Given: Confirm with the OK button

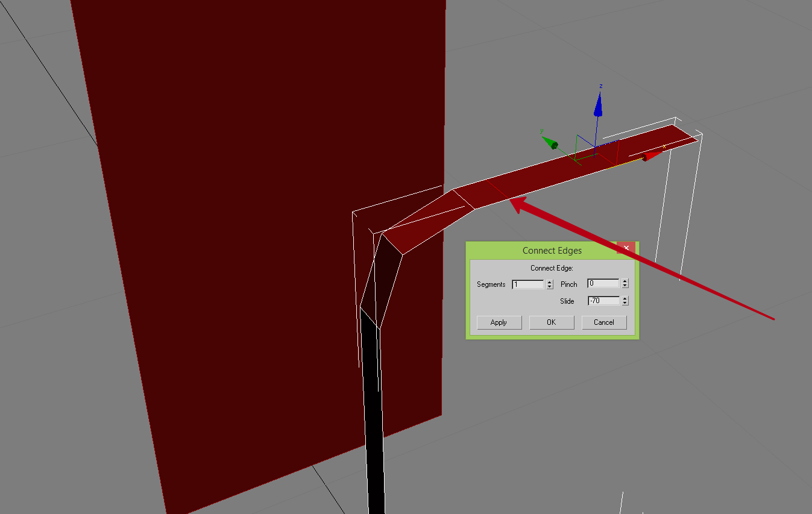Looking at the screenshot, I should (551, 322).
